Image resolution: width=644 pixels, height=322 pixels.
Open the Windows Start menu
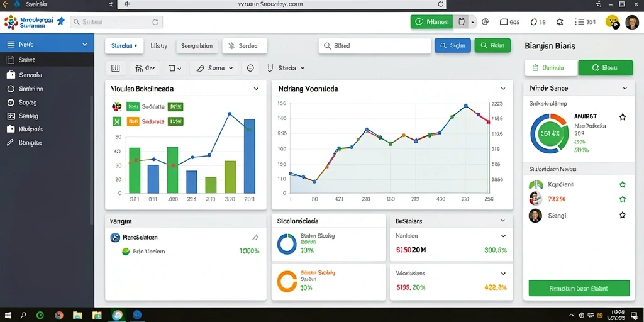point(7,315)
